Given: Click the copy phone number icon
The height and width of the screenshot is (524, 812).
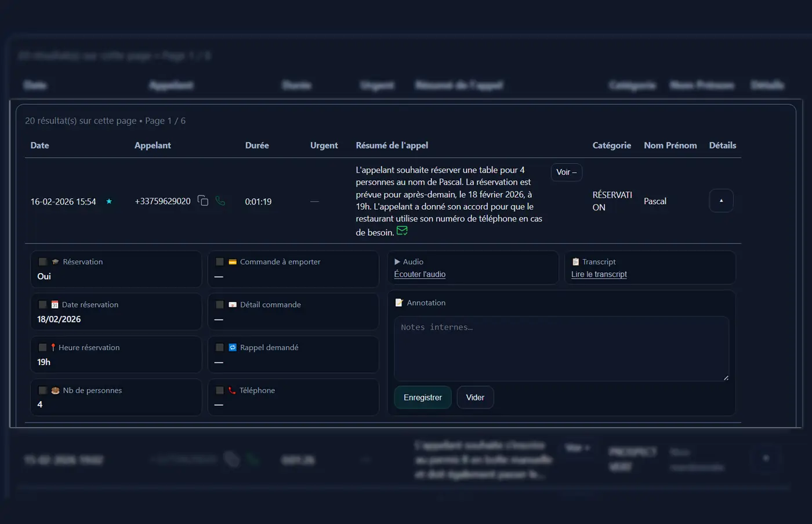Looking at the screenshot, I should point(202,201).
